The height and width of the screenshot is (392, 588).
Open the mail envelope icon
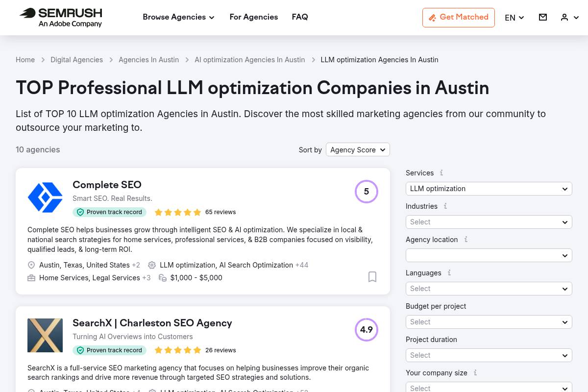coord(543,17)
